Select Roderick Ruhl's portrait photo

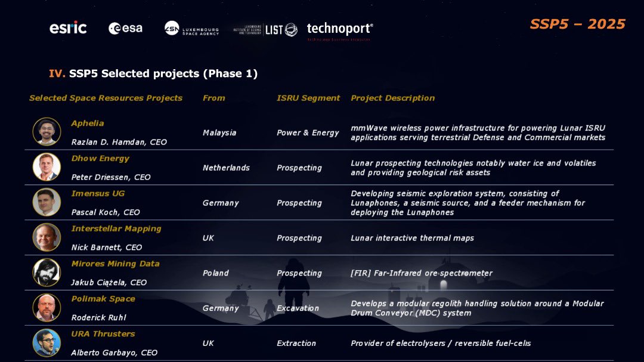[x=47, y=307]
